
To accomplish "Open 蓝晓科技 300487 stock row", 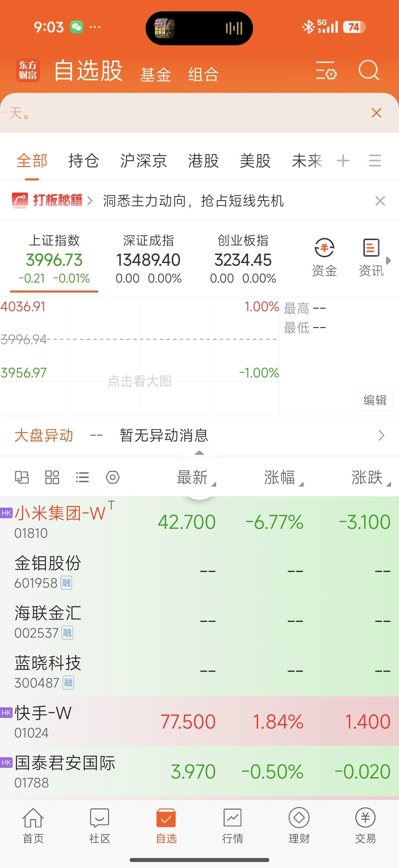I will (199, 671).
